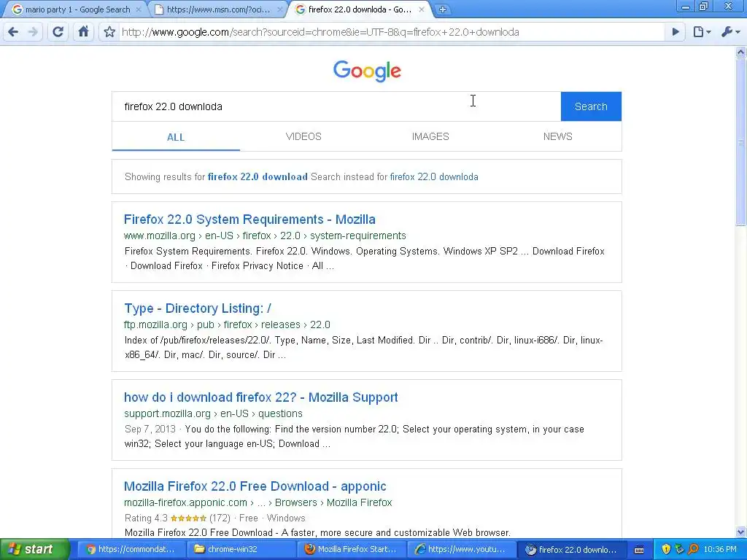Click the Google logo
Image resolution: width=747 pixels, height=560 pixels.
click(x=367, y=71)
